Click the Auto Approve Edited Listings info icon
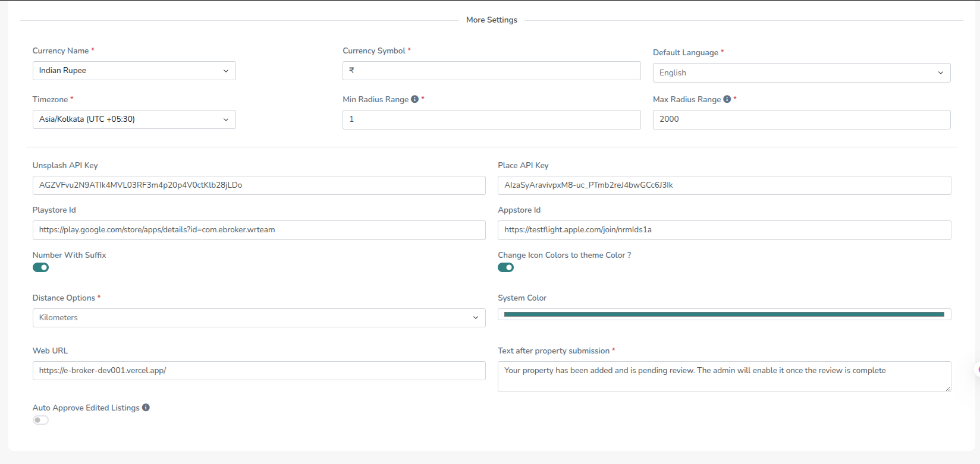Image resolution: width=980 pixels, height=464 pixels. click(146, 408)
